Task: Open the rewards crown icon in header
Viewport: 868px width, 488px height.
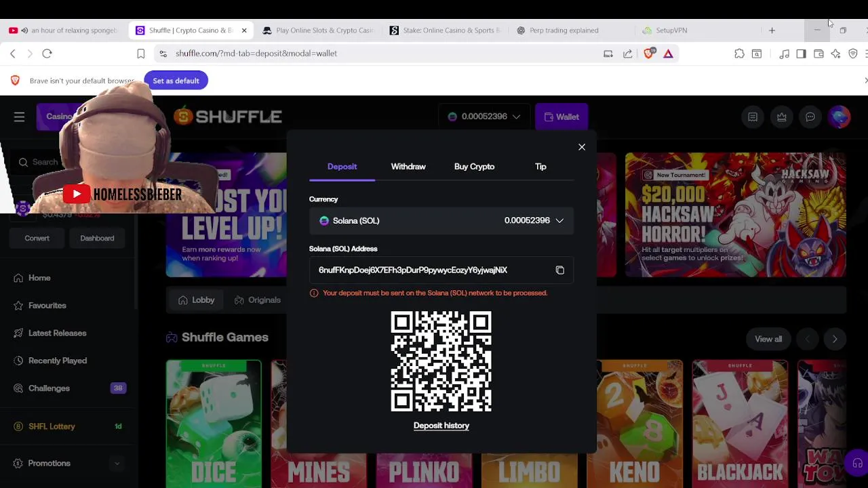Action: (x=782, y=117)
